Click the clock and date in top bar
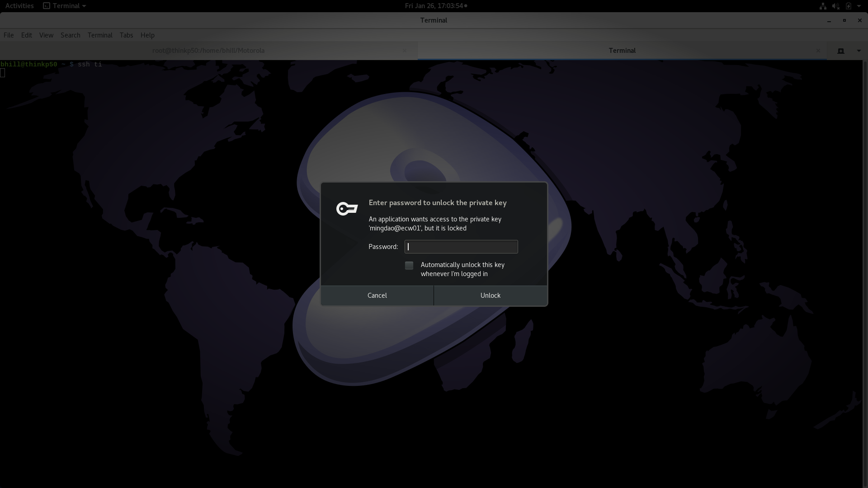 [x=436, y=6]
